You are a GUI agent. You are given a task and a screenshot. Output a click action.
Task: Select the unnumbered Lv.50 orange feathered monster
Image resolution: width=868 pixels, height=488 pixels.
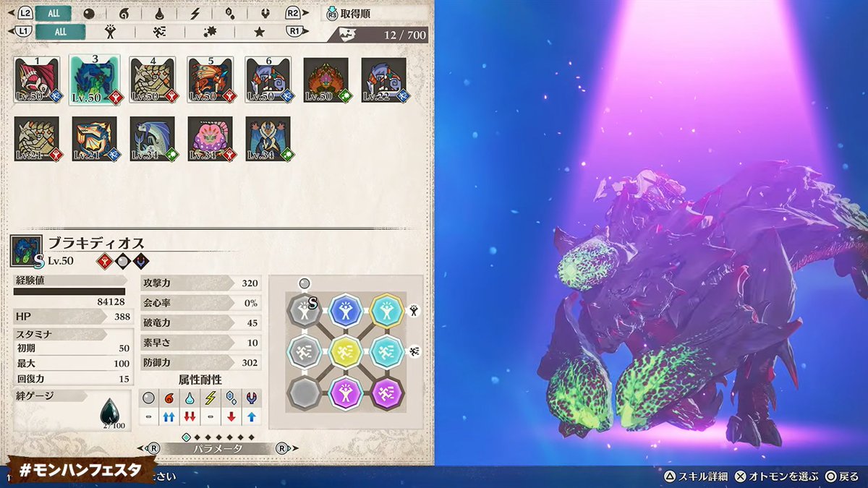coord(326,80)
